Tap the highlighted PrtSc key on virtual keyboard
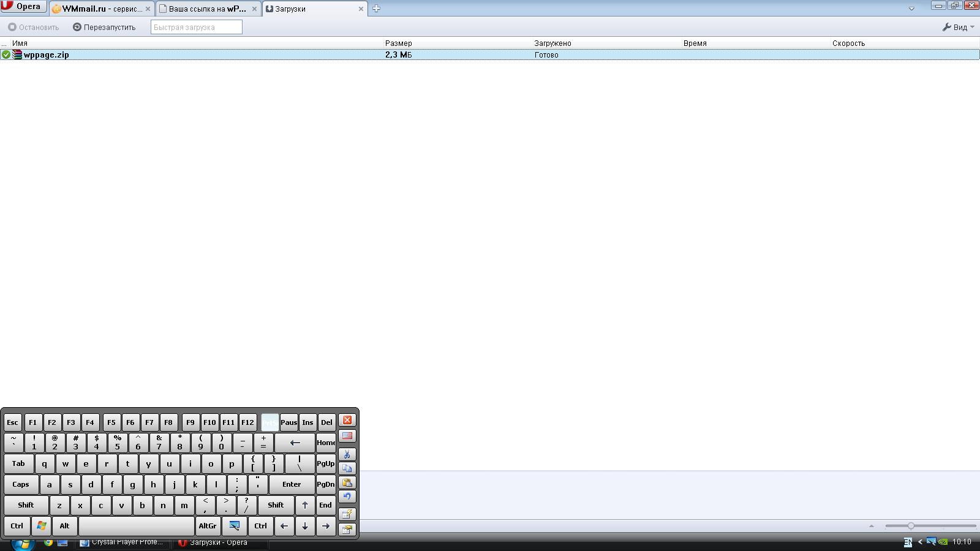 tap(270, 422)
